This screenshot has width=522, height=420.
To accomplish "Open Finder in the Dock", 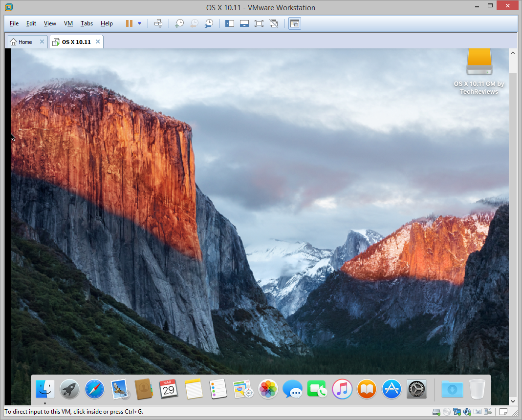I will 45,389.
